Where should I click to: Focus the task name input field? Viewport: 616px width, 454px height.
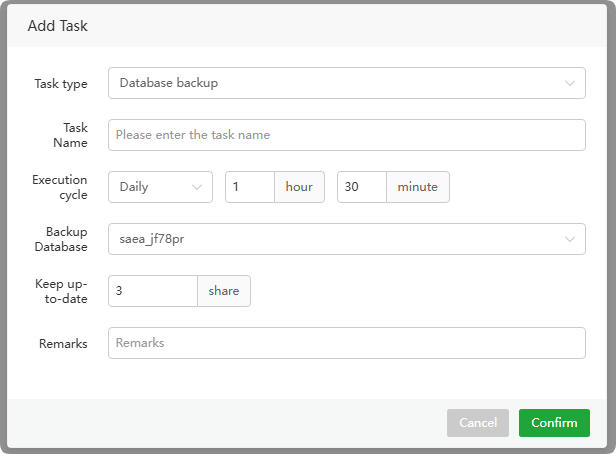tap(346, 135)
